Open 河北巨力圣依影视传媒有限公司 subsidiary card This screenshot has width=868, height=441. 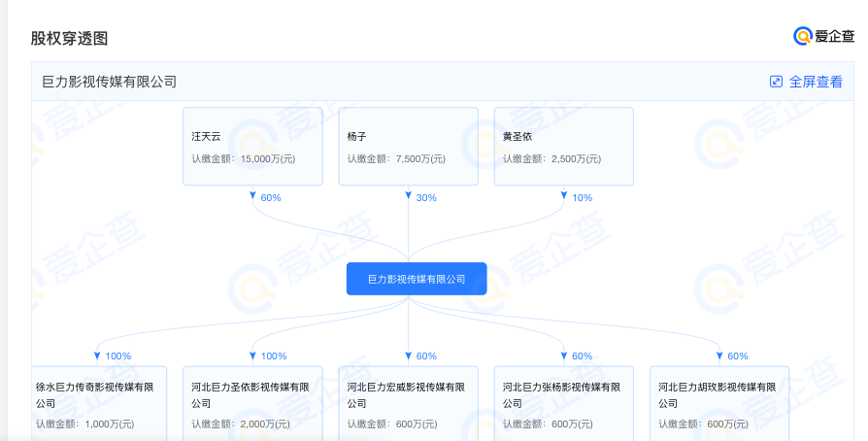click(253, 403)
